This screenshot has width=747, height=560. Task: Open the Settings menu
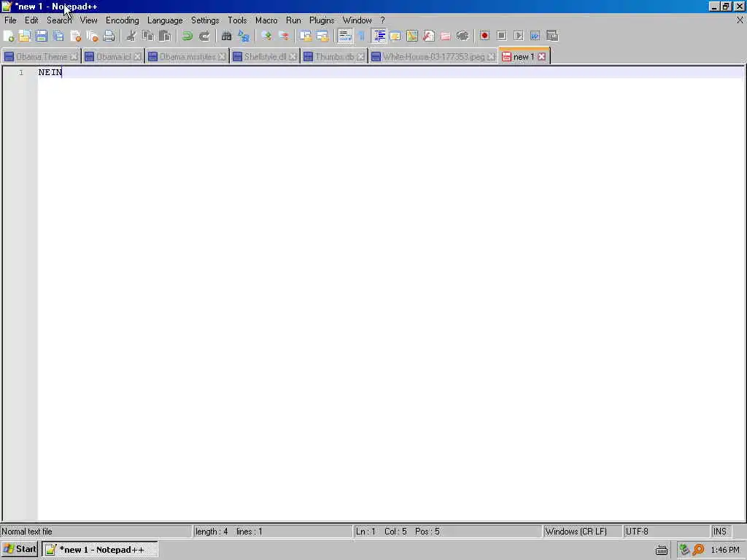coord(205,20)
